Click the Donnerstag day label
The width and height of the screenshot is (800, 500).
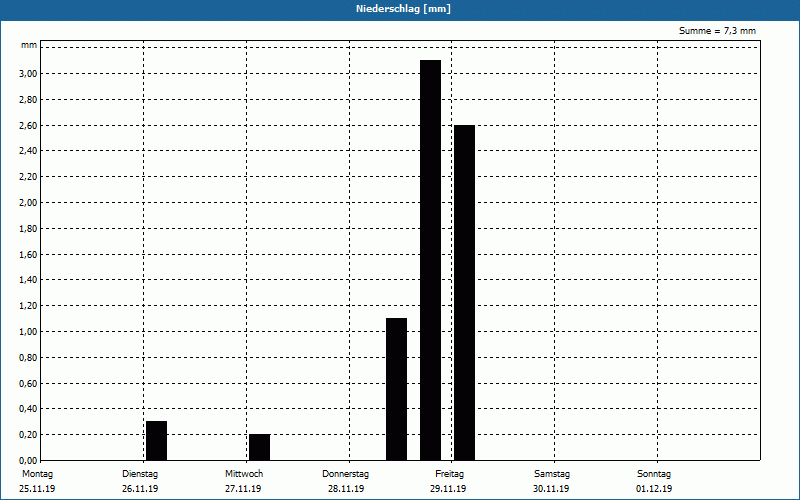tap(345, 474)
